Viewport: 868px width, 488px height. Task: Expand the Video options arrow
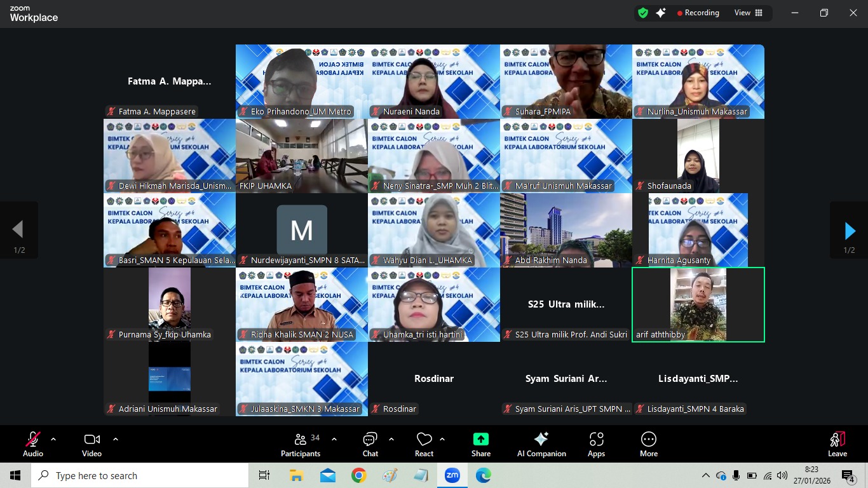point(116,439)
